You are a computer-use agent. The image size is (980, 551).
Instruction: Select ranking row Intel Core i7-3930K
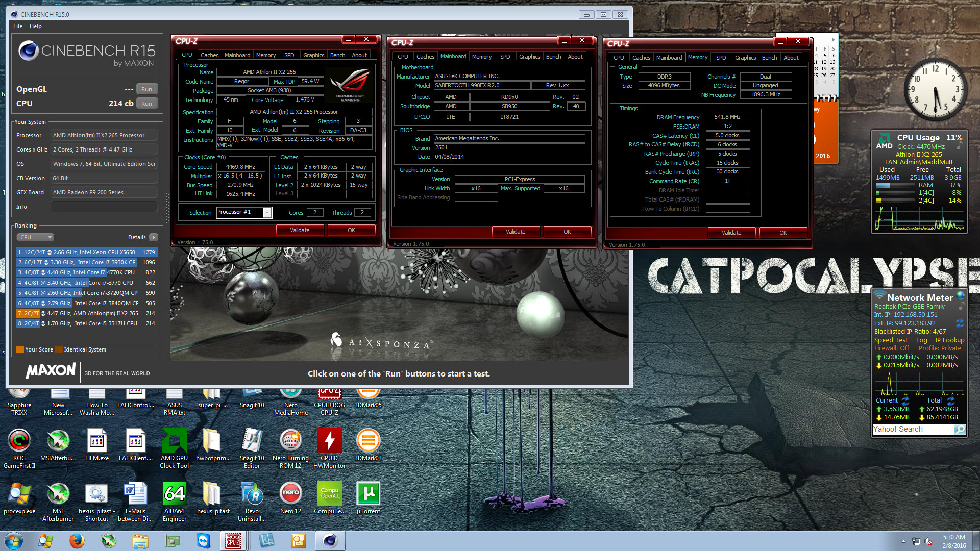(87, 262)
